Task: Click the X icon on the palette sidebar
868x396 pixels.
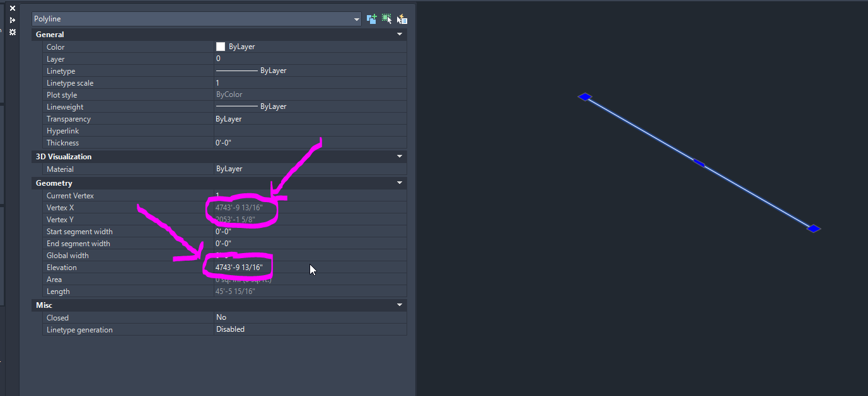Action: tap(12, 8)
